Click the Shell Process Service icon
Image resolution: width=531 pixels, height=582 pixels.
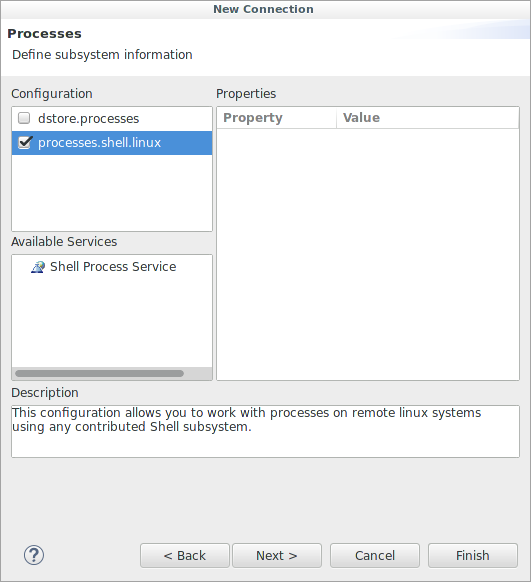coord(38,267)
